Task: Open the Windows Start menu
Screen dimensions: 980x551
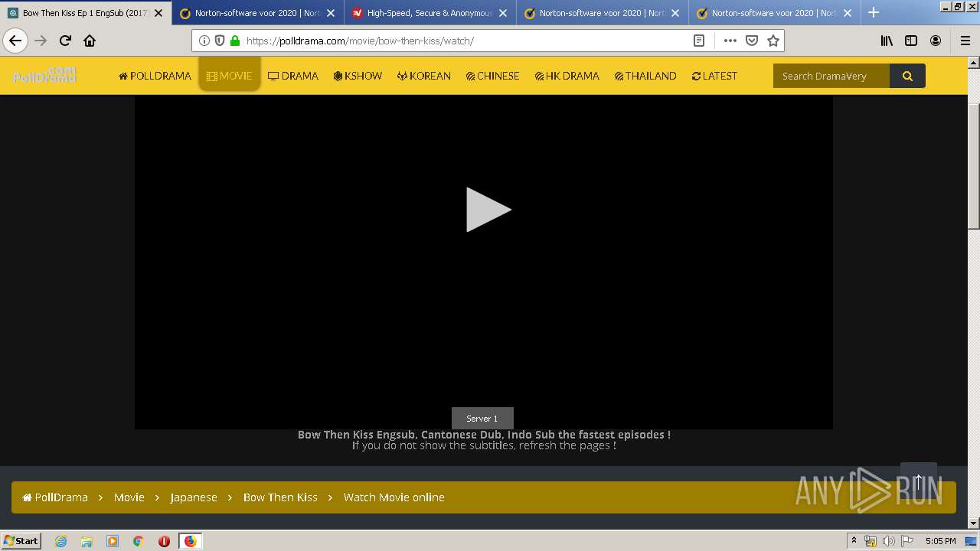Action: [21, 540]
